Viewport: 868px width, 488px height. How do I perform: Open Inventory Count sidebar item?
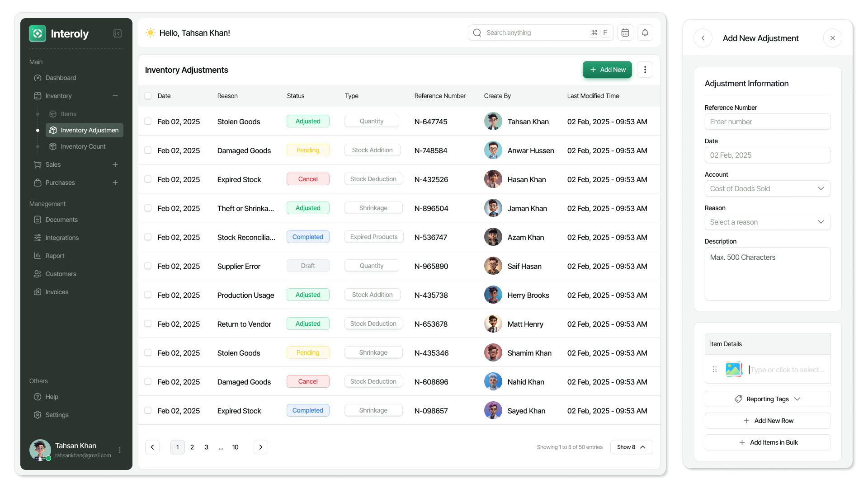(83, 146)
